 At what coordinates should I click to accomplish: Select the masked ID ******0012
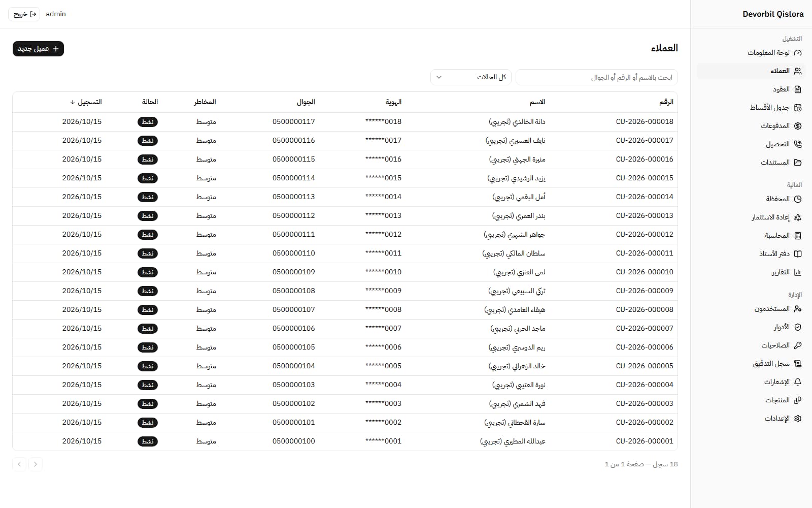click(383, 235)
